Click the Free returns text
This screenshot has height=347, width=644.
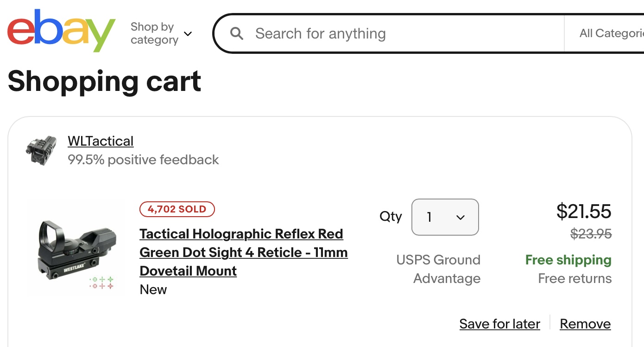[575, 278]
